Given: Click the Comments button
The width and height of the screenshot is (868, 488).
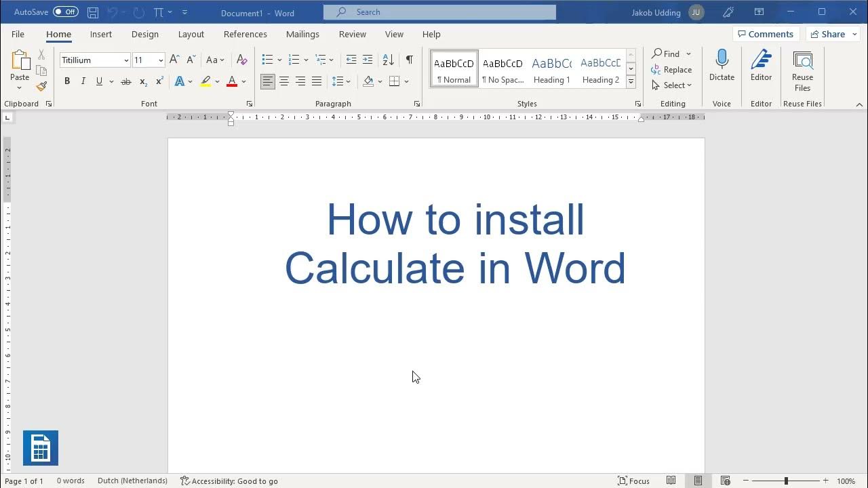Looking at the screenshot, I should coord(766,34).
